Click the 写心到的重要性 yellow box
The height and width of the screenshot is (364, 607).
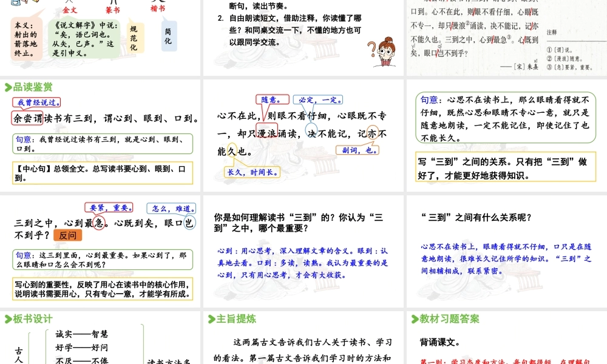[x=103, y=289]
